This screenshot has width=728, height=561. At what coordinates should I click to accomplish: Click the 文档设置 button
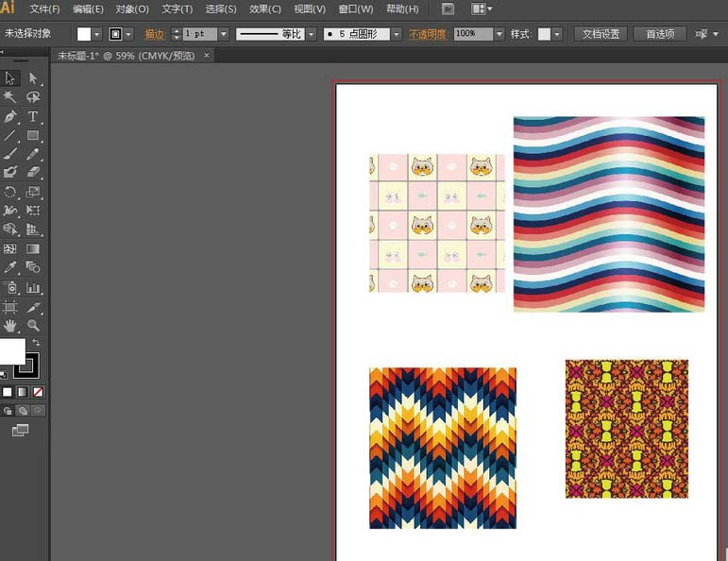(x=601, y=34)
